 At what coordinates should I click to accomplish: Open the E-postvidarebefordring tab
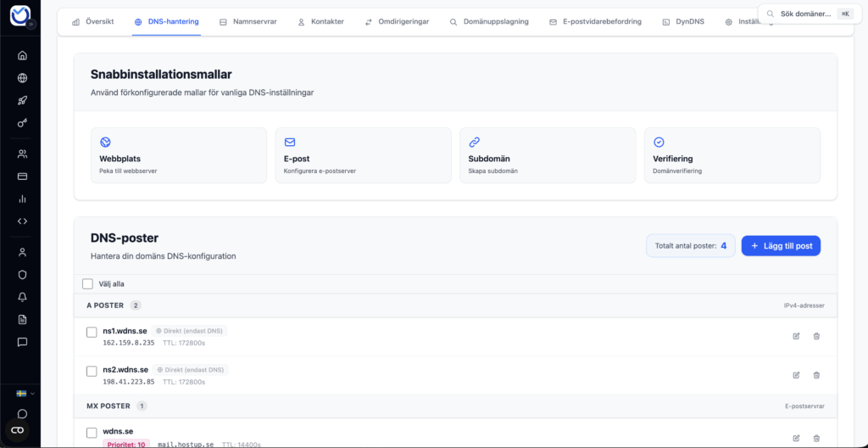pyautogui.click(x=595, y=21)
